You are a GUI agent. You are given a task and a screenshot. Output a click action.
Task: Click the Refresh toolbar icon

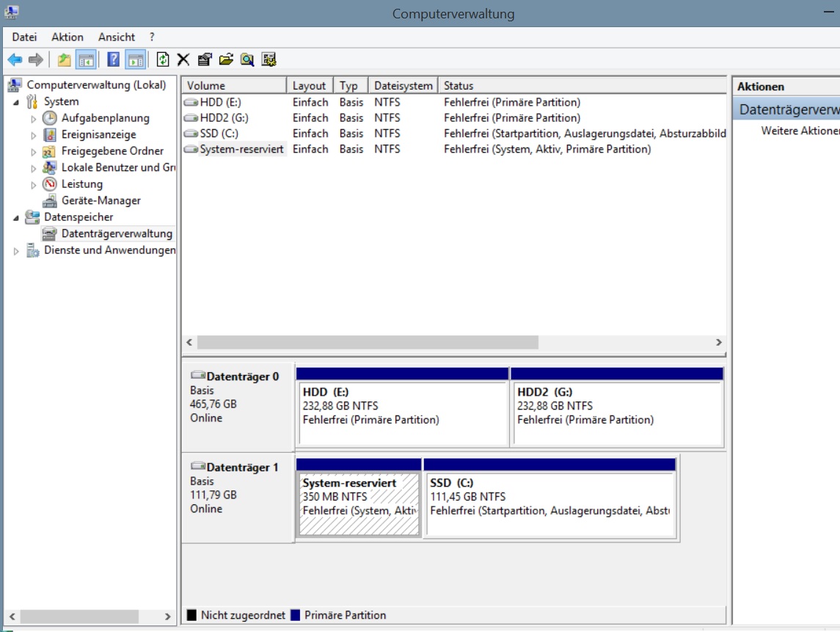tap(163, 59)
